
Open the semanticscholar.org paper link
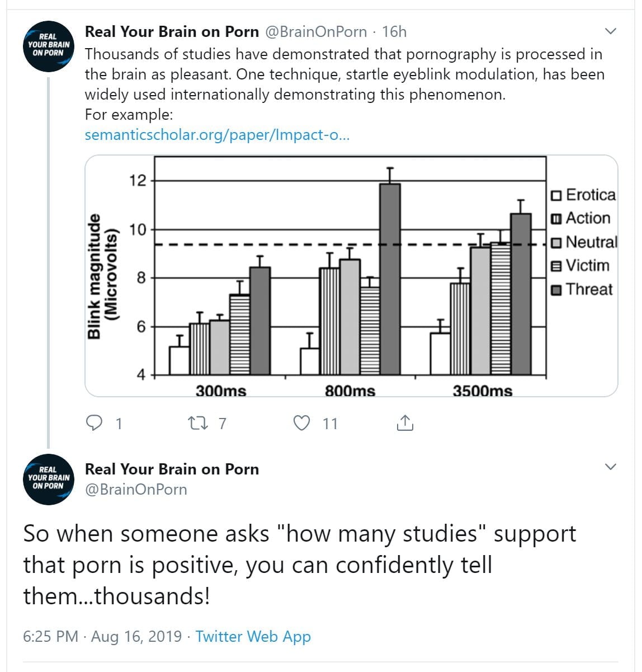(217, 135)
